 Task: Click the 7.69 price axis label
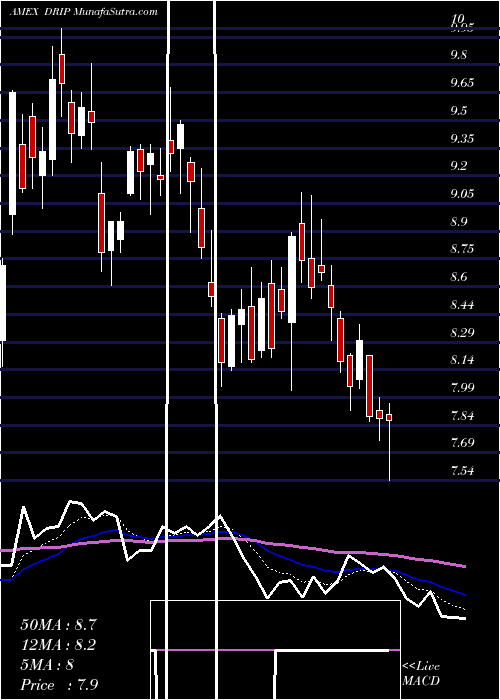462,443
